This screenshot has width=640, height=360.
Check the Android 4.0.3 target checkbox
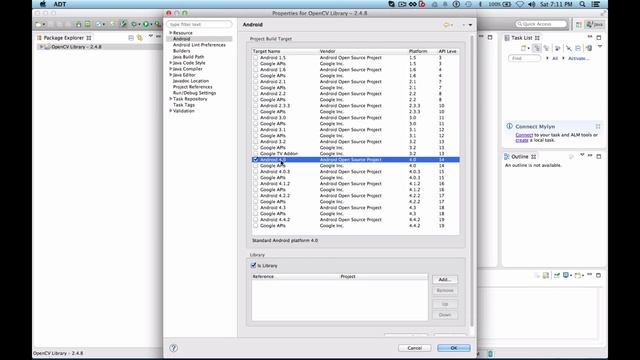point(256,172)
